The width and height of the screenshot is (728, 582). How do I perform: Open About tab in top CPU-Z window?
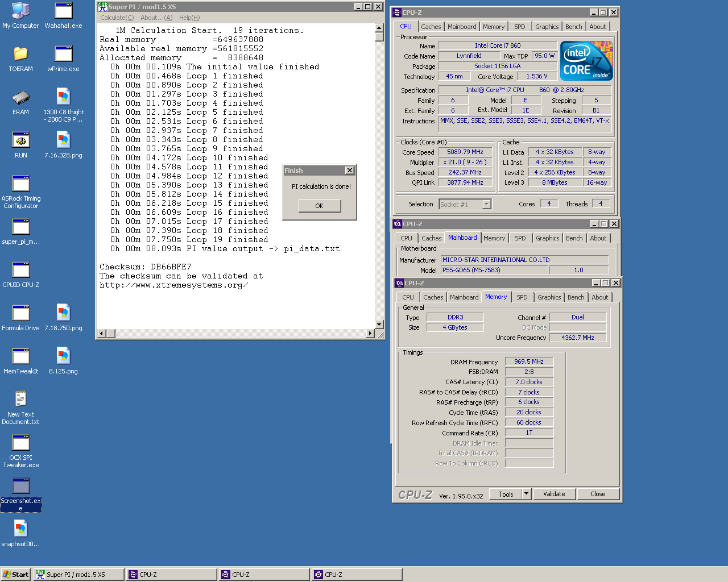point(597,27)
